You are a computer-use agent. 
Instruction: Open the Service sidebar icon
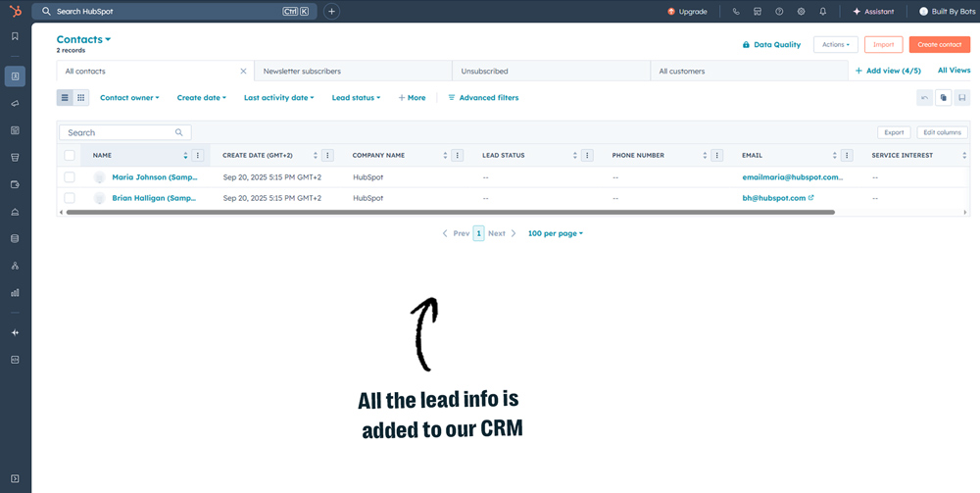(15, 212)
